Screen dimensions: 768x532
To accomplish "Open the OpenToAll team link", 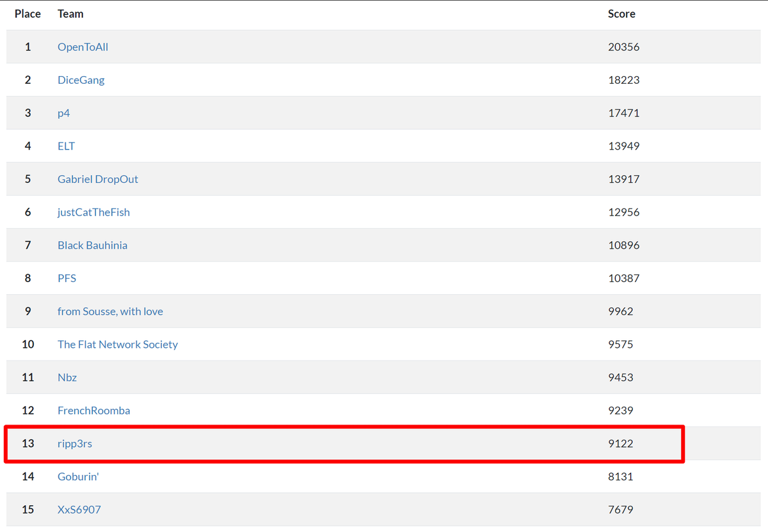I will coord(83,47).
